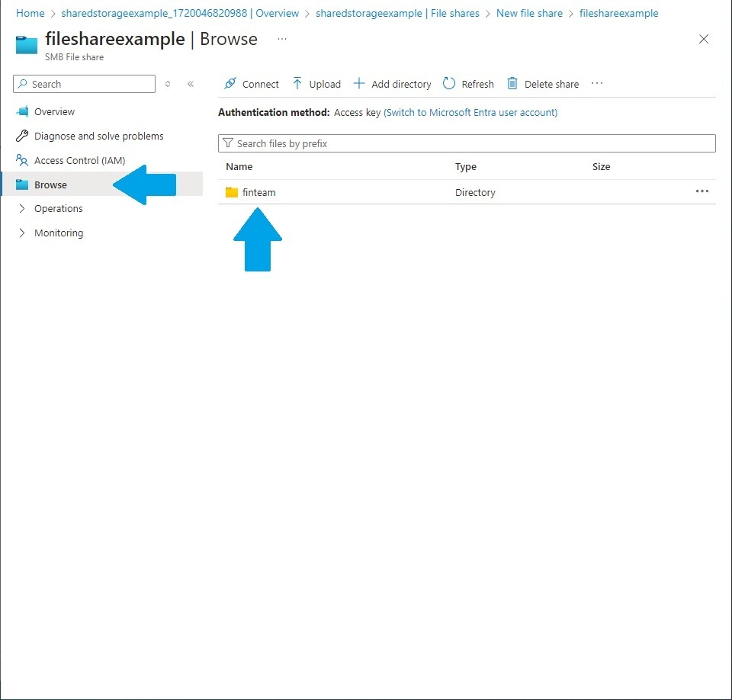Collapse the left sidebar with the chevrons
Screen dimensions: 732x700
pos(189,84)
